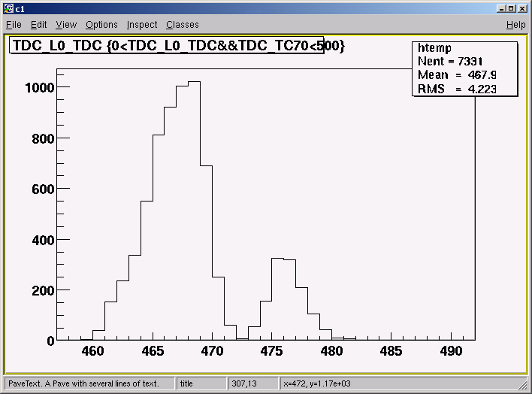Click x-axis label 470
532x394 pixels.
point(212,351)
